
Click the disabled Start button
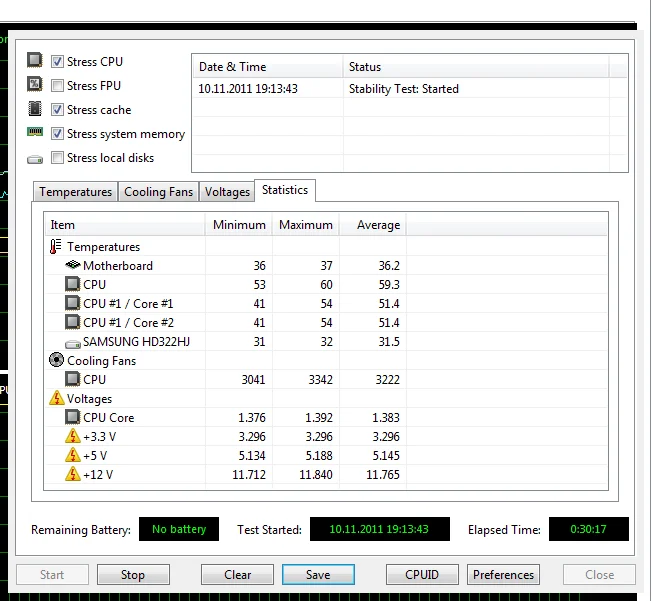point(52,574)
